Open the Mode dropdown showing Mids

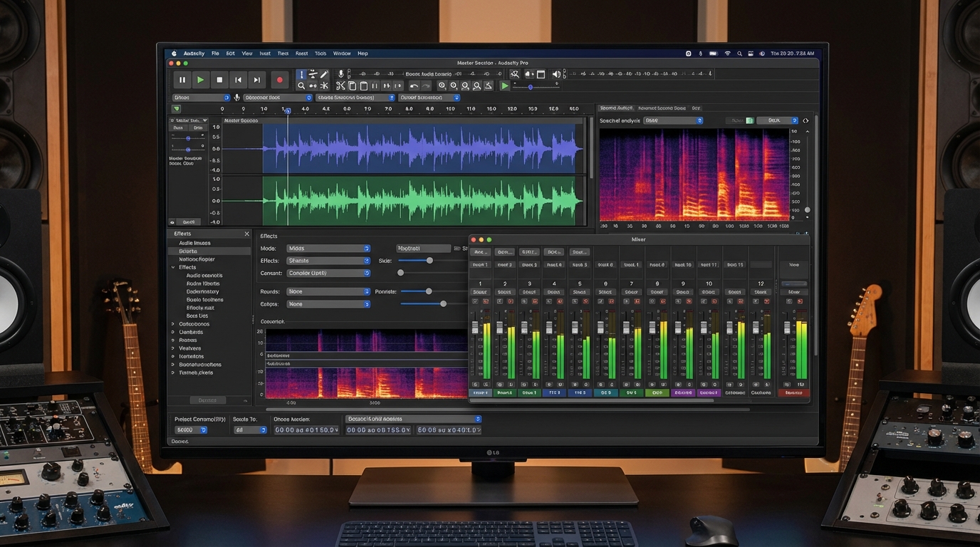328,248
